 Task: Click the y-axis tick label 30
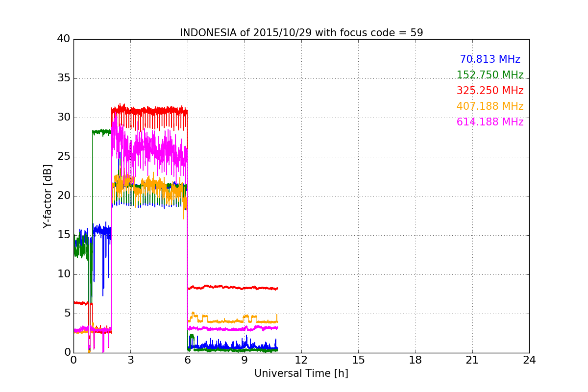64,118
